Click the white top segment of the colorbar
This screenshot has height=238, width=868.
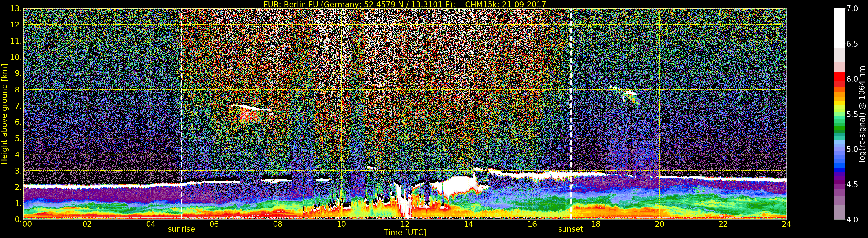[839, 28]
